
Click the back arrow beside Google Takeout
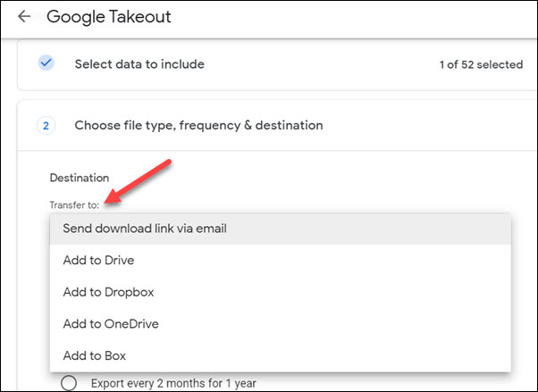[x=24, y=16]
